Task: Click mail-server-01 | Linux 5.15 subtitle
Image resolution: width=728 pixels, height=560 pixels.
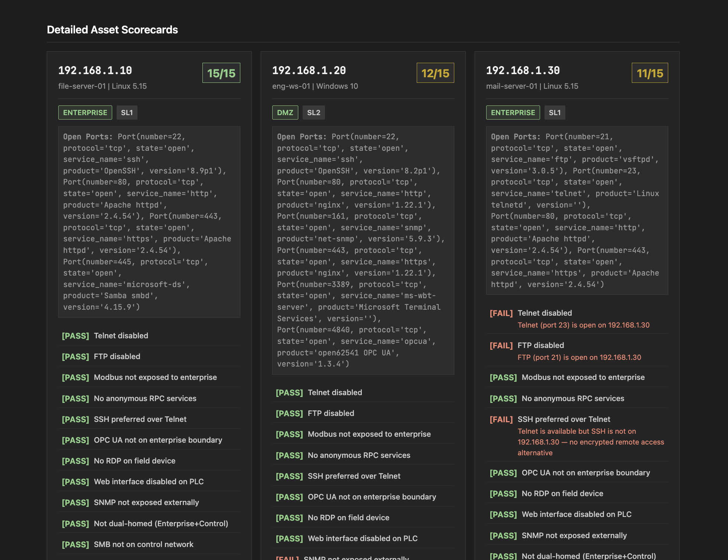Action: click(x=532, y=86)
